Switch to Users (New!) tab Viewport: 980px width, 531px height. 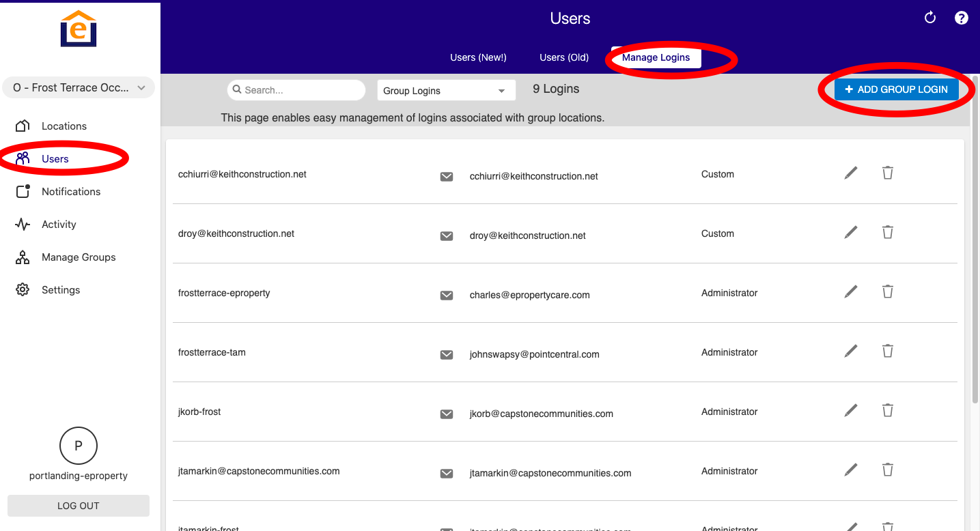coord(478,57)
